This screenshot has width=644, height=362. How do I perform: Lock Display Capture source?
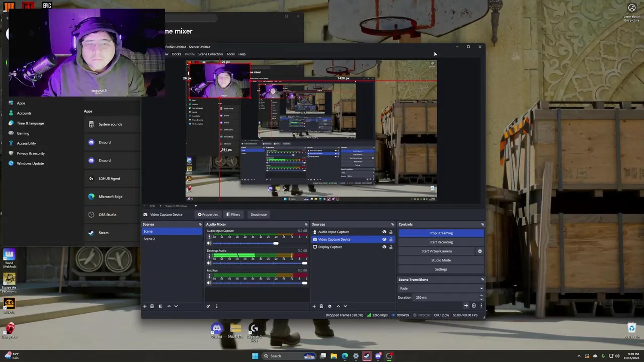point(391,247)
